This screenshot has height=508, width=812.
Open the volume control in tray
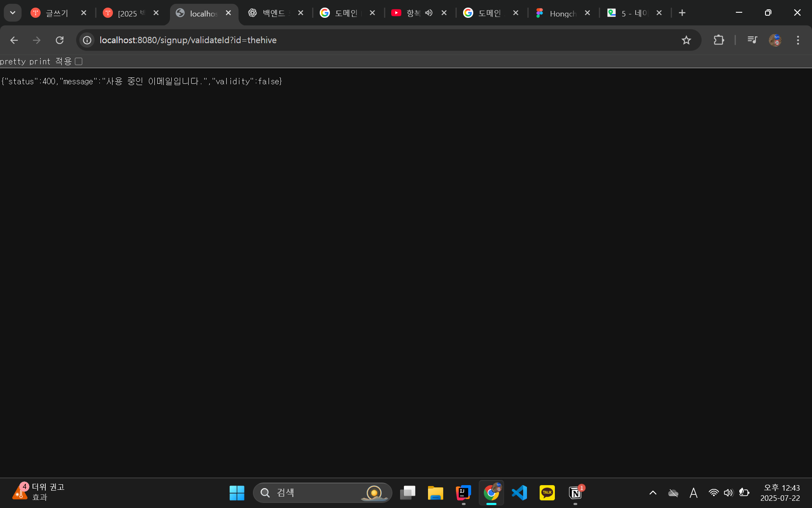pos(728,493)
